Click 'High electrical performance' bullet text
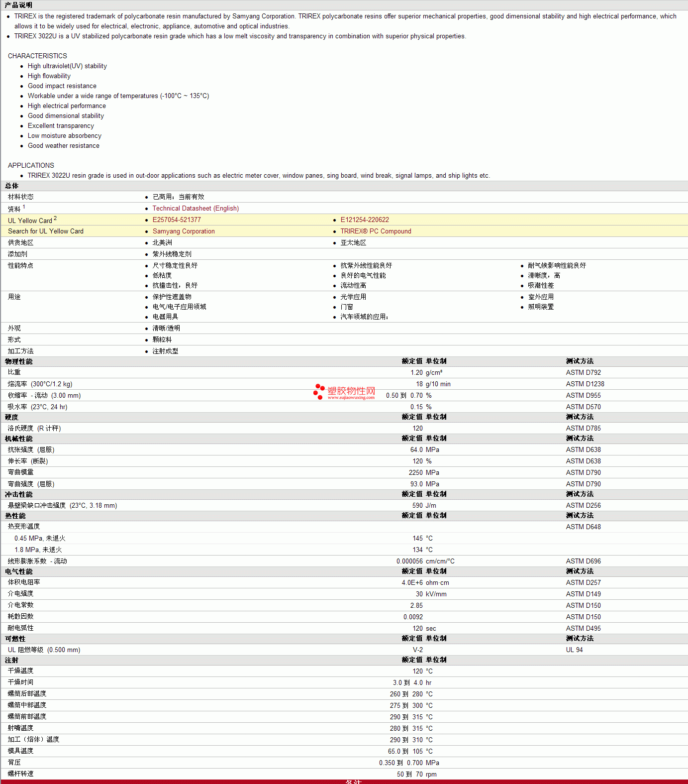This screenshot has width=688, height=784. click(x=67, y=106)
